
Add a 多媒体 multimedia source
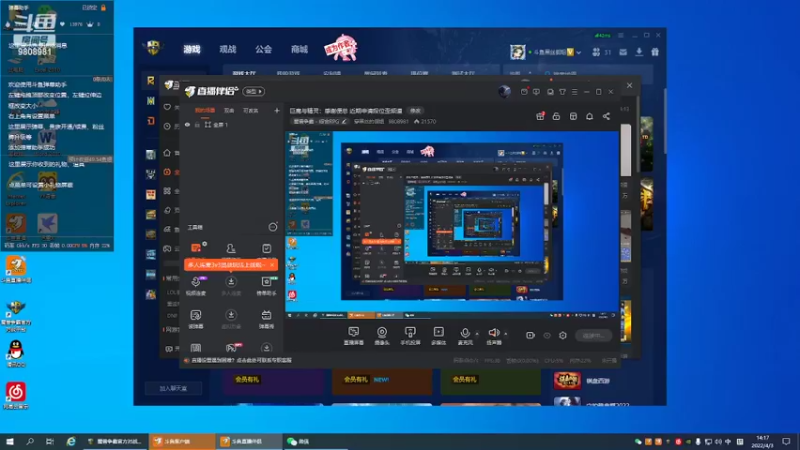click(x=439, y=336)
